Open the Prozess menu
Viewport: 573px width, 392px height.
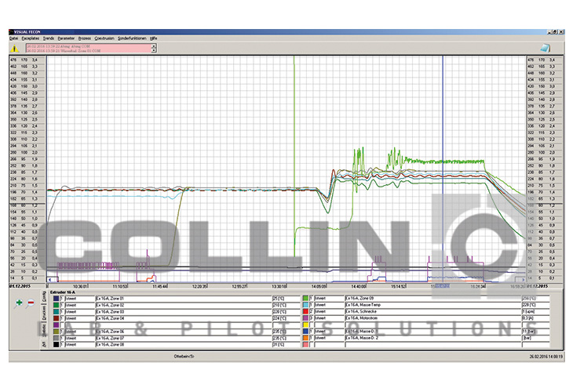click(x=85, y=38)
